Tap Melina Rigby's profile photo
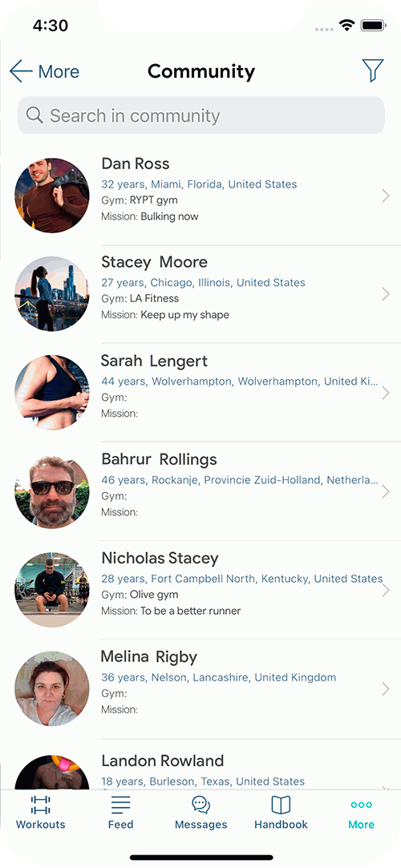Image resolution: width=401 pixels, height=868 pixels. [x=51, y=688]
